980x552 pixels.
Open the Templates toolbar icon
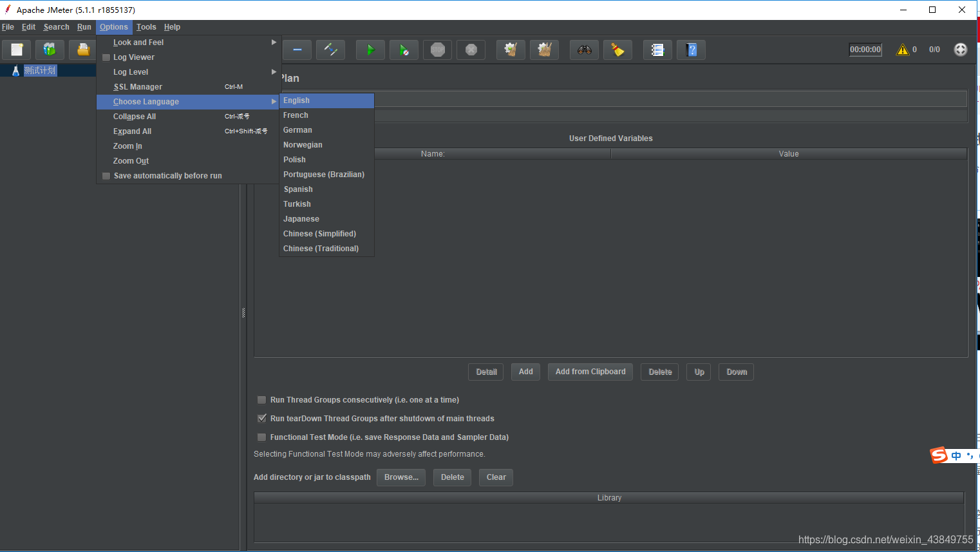click(50, 50)
